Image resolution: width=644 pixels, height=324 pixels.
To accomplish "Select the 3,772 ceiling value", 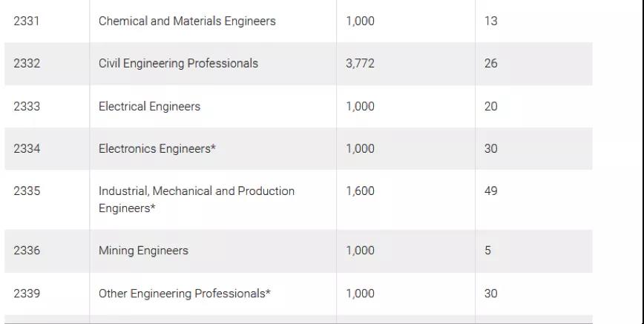I will [x=360, y=63].
